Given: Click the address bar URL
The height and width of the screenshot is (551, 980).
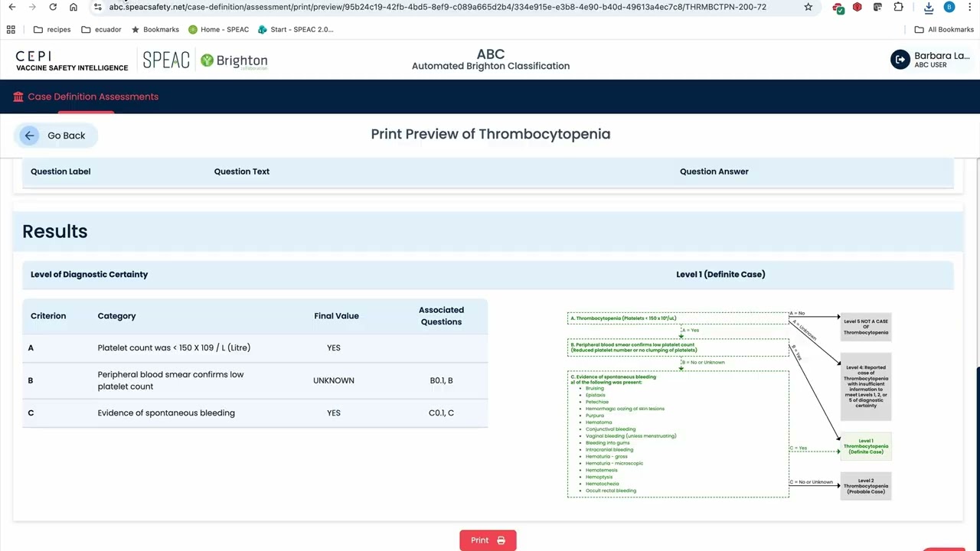Looking at the screenshot, I should (x=436, y=7).
